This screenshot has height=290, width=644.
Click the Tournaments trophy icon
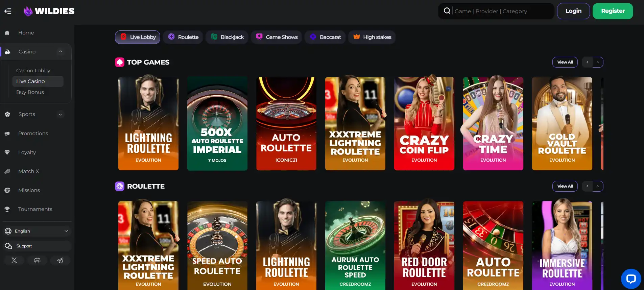click(7, 209)
